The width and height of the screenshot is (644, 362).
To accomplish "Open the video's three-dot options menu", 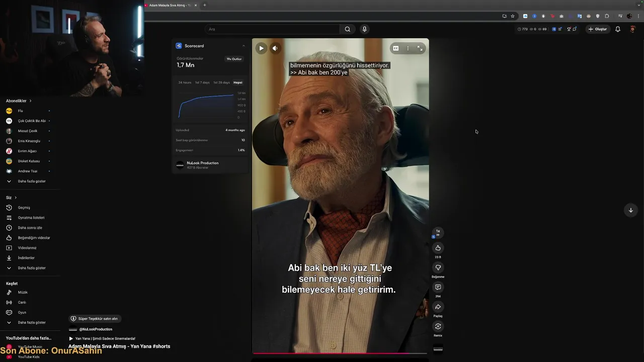I will click(x=408, y=48).
